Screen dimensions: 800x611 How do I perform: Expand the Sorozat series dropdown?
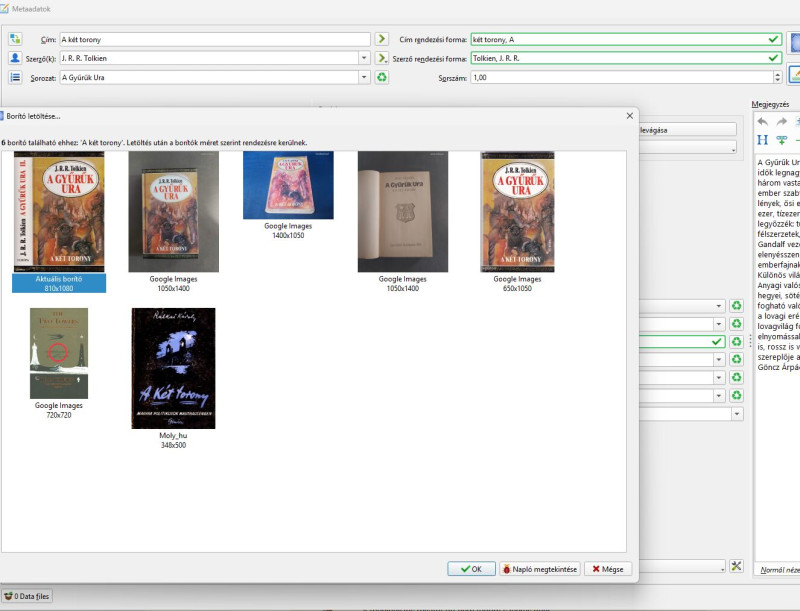pos(364,77)
